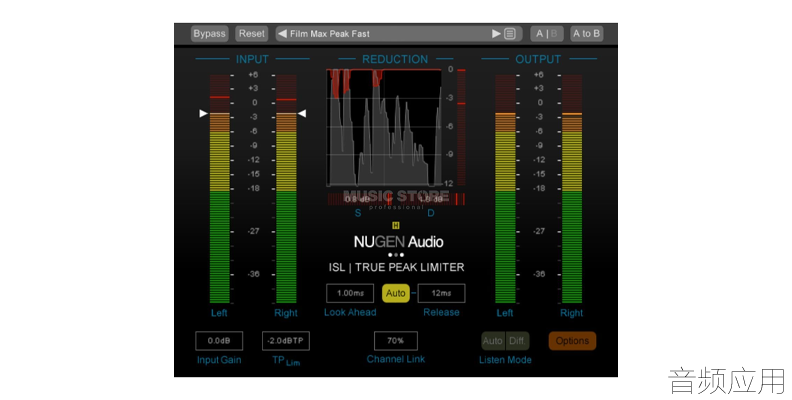792x400 pixels.
Task: Click the NUGEN Audio logo
Action: tap(399, 242)
